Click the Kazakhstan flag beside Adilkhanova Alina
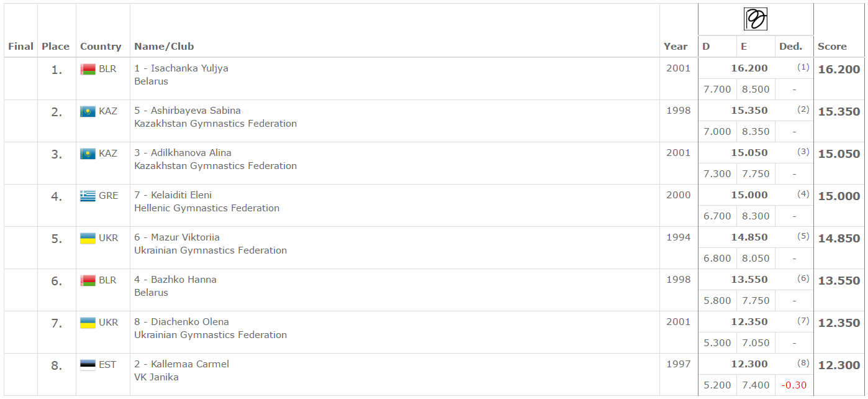The image size is (868, 399). [x=88, y=154]
